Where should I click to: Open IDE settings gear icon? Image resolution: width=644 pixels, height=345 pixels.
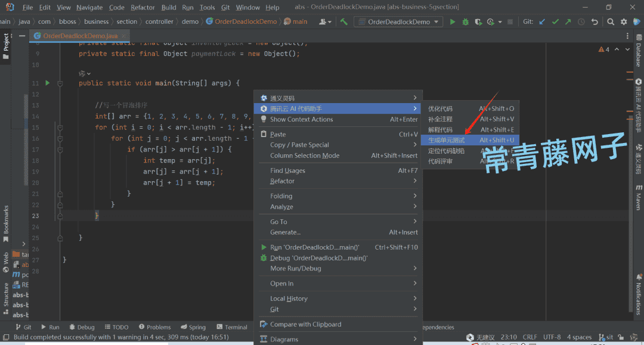point(624,21)
